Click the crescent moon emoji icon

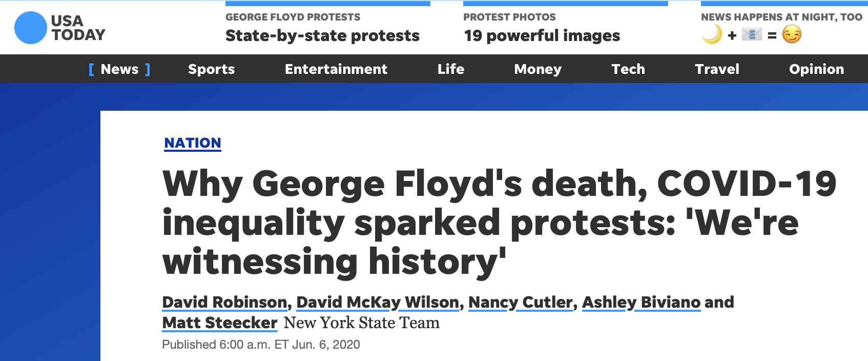[x=712, y=35]
